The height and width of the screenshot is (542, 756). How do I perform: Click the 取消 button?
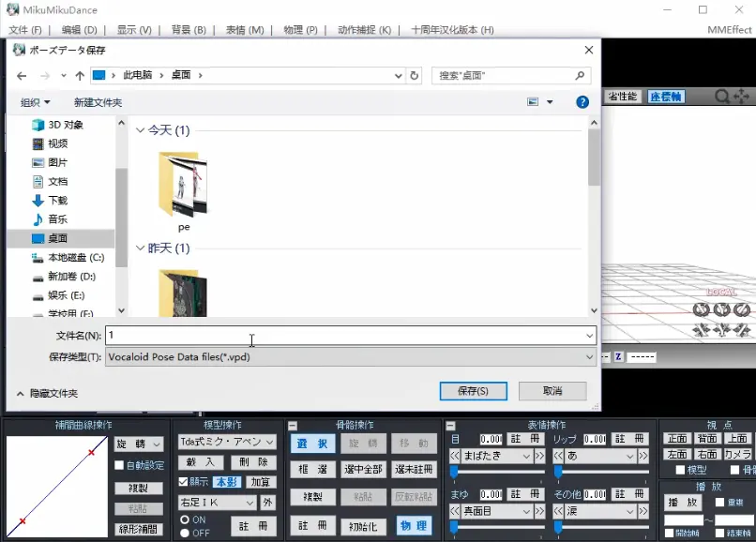tap(552, 391)
